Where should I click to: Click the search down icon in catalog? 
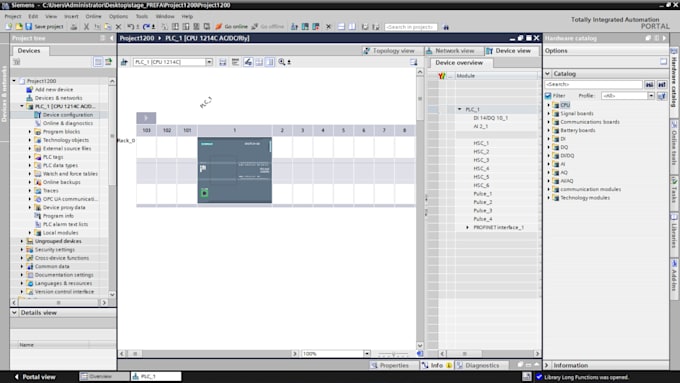coord(649,84)
